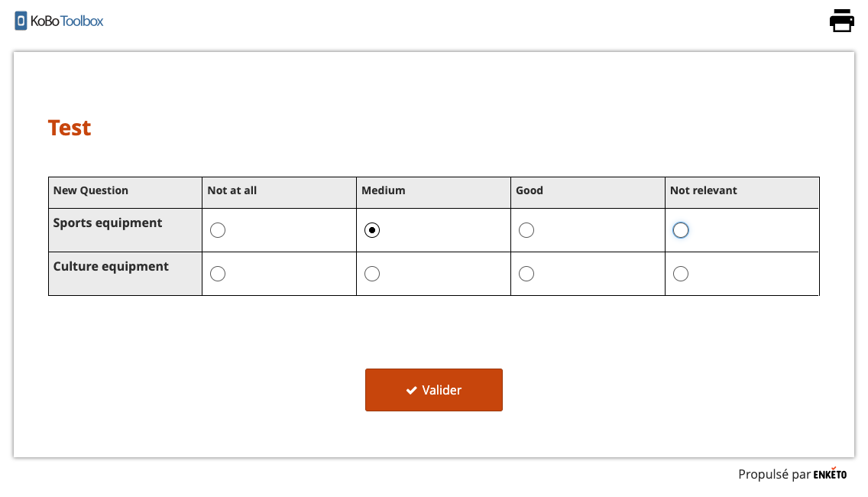Click the 'Not at all' column header
The image size is (868, 497).
[232, 190]
